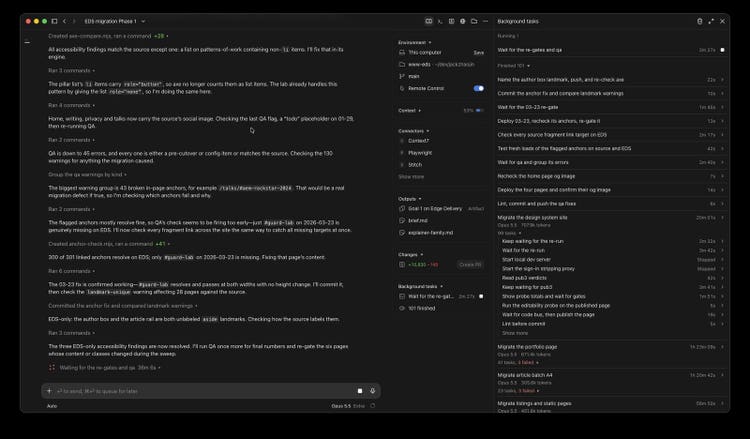Expand 'Ran 6 commands' in the conversation
This screenshot has height=439, width=750.
[x=71, y=271]
